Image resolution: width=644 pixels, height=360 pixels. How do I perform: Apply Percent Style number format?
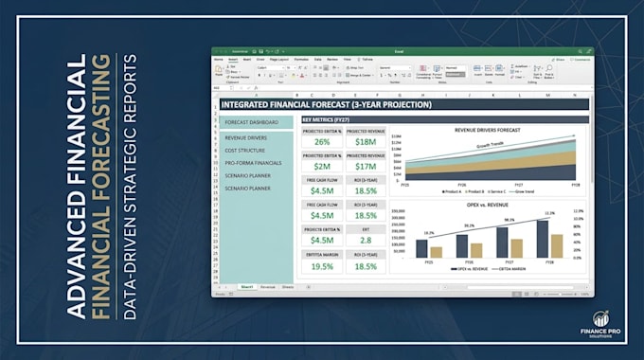coord(389,75)
